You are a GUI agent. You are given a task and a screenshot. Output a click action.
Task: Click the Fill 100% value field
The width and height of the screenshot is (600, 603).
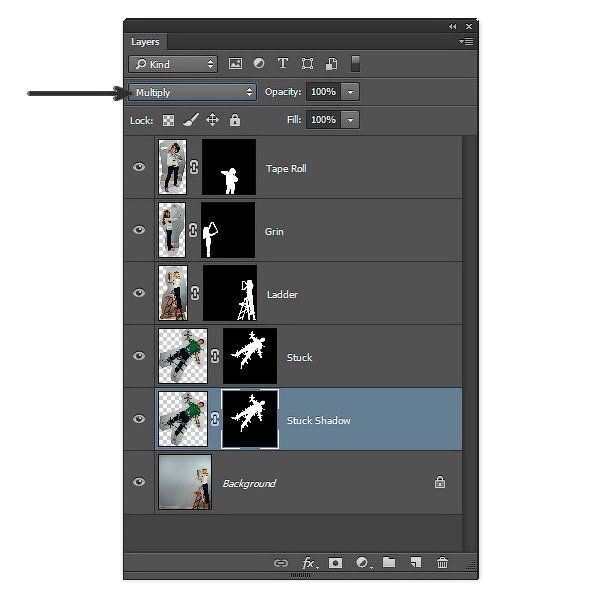pyautogui.click(x=323, y=120)
